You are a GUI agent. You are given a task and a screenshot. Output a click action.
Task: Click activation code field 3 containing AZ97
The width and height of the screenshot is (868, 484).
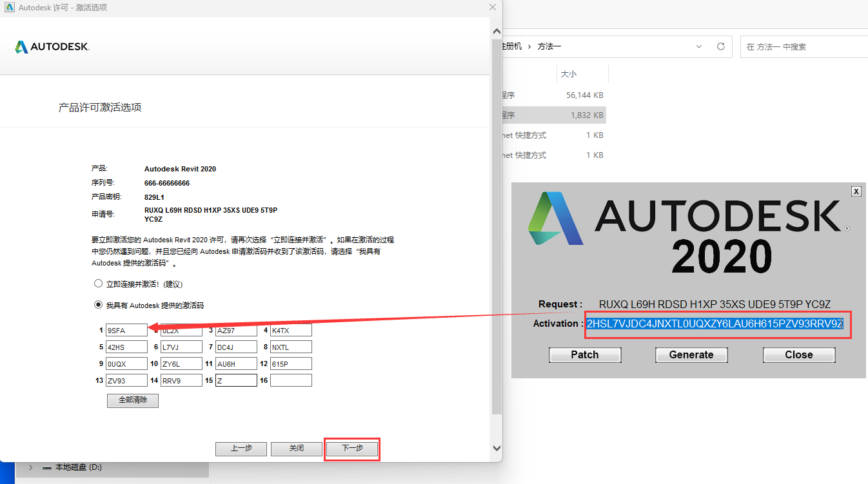[236, 330]
